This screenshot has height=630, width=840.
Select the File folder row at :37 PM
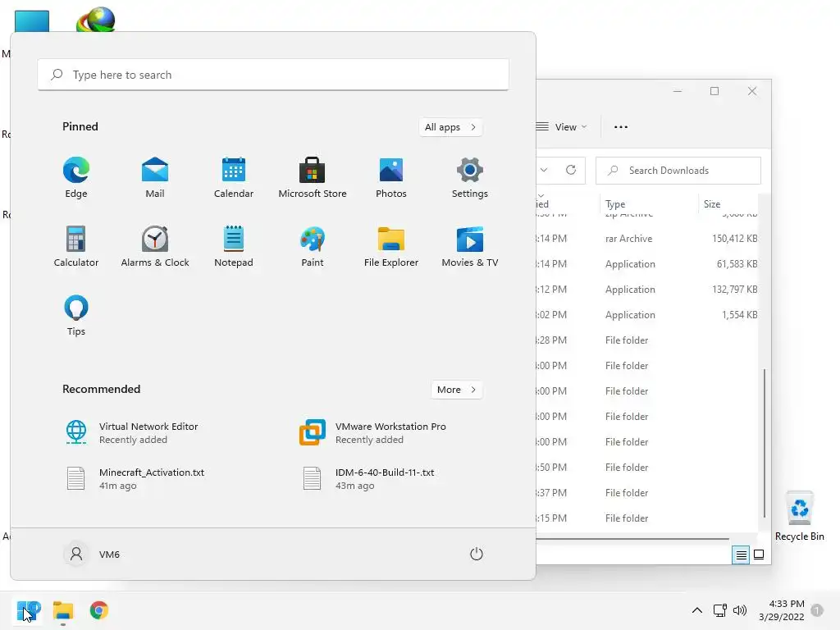click(x=647, y=493)
